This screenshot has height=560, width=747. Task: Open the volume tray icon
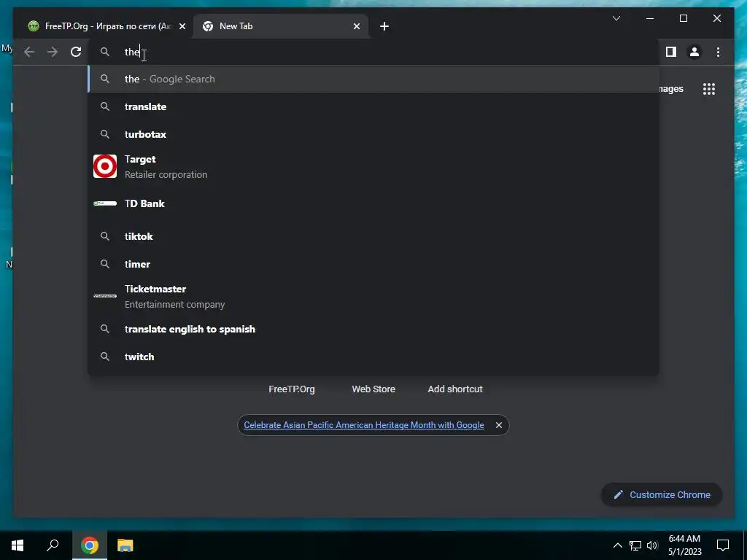click(x=652, y=545)
